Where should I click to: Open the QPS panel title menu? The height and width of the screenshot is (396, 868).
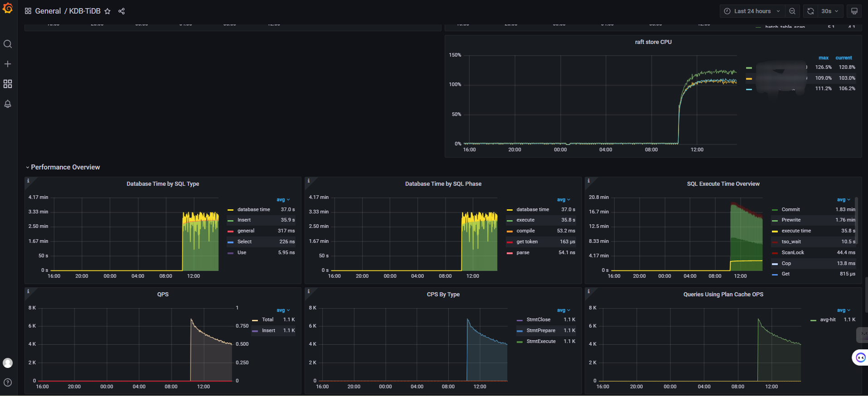163,295
